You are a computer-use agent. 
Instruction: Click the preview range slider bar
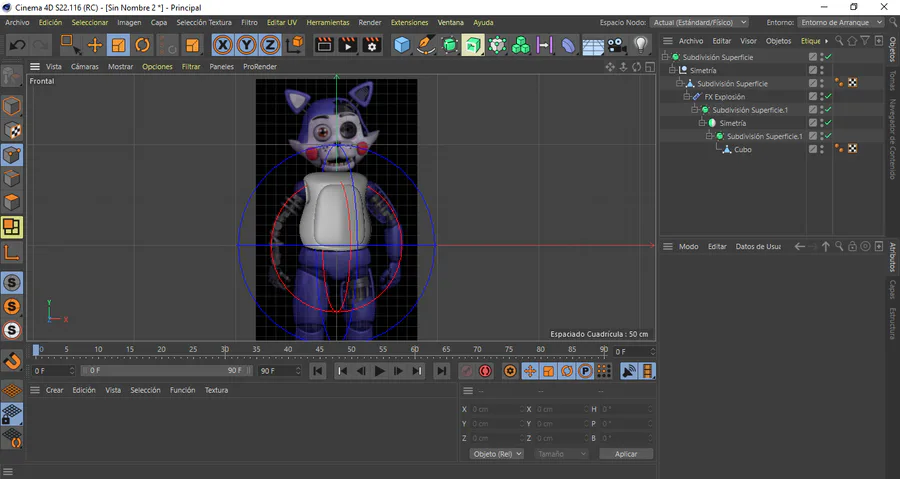pyautogui.click(x=166, y=371)
